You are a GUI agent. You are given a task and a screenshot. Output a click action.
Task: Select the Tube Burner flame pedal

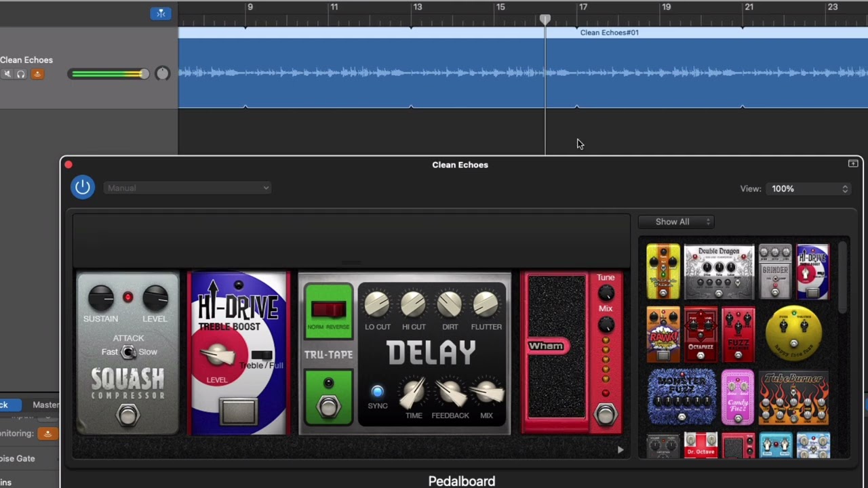pyautogui.click(x=793, y=397)
